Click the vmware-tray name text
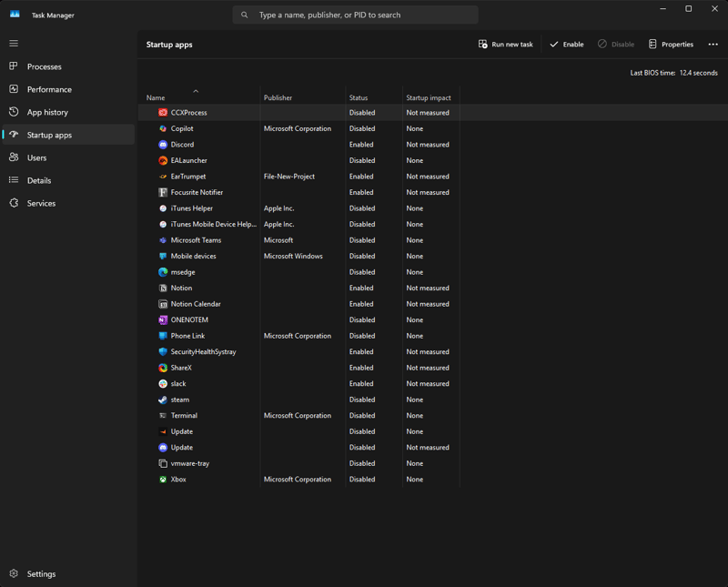728x587 pixels. pyautogui.click(x=190, y=463)
